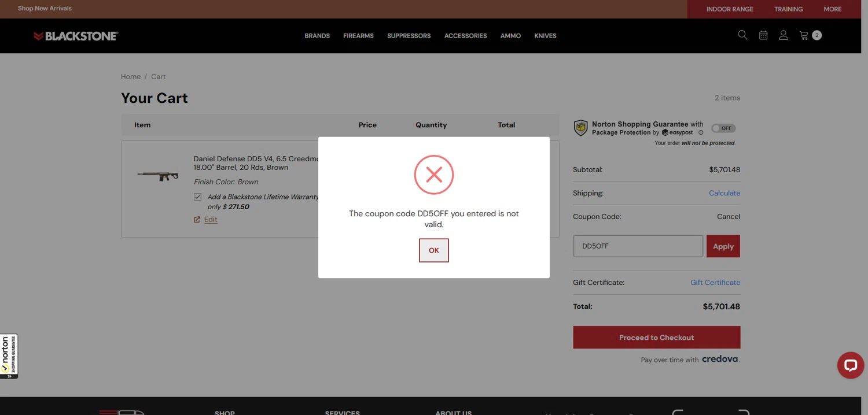This screenshot has height=415, width=868.
Task: Open the AMMO menu
Action: tap(510, 36)
